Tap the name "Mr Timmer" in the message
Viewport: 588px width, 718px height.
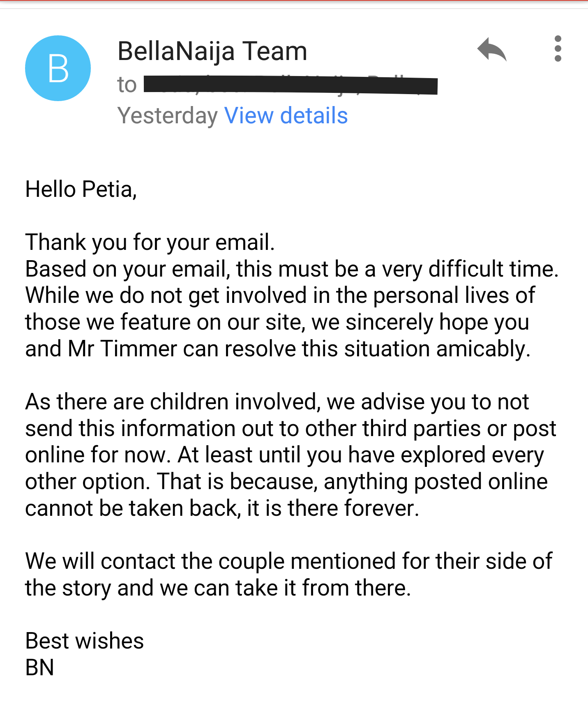click(x=122, y=349)
